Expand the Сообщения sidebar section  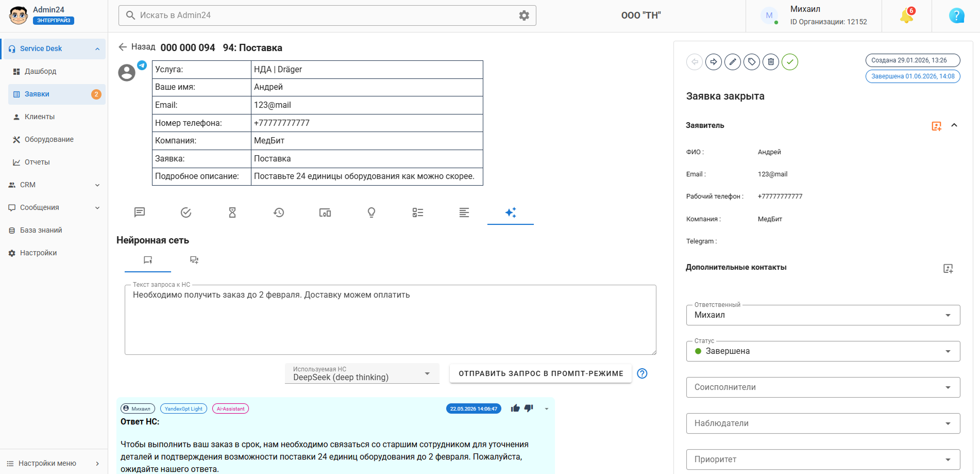click(x=97, y=208)
